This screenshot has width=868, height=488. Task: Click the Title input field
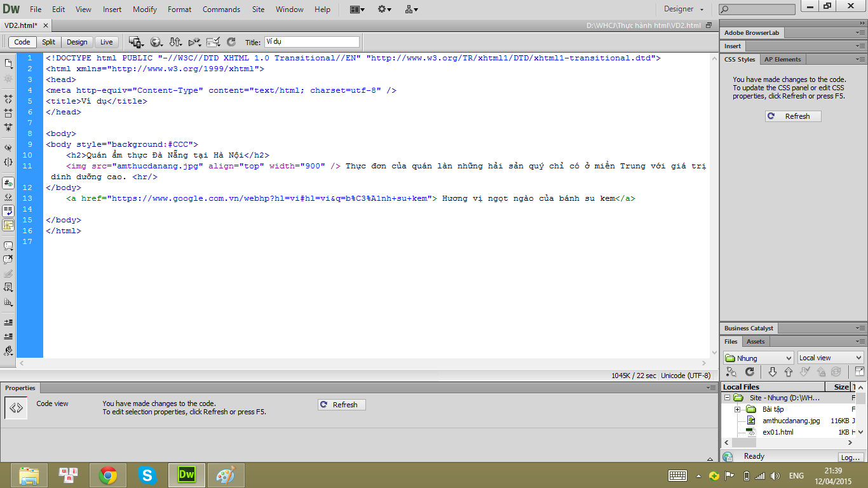(x=311, y=42)
